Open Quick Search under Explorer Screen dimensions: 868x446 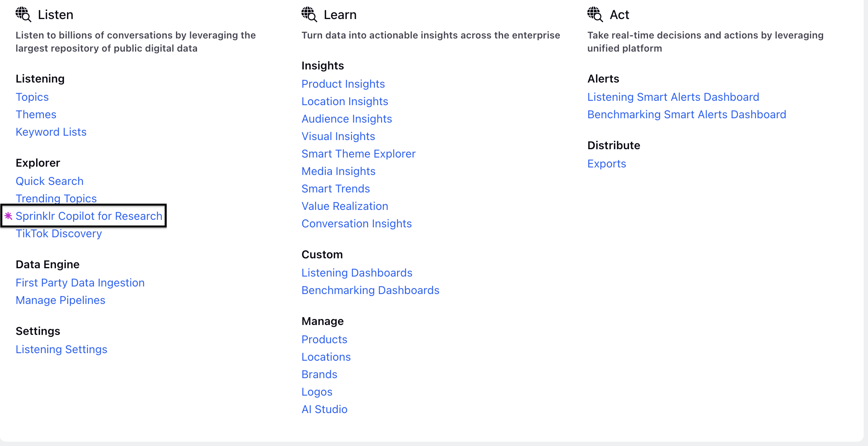[50, 181]
